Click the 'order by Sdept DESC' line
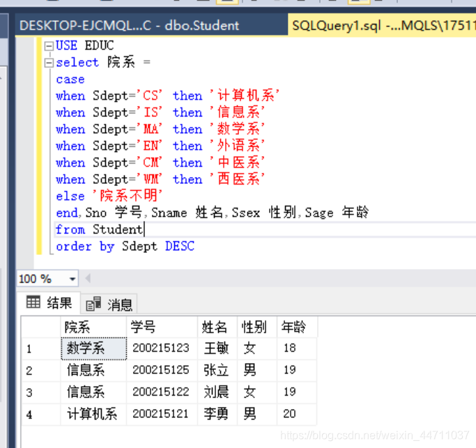The height and width of the screenshot is (448, 476). 125,247
